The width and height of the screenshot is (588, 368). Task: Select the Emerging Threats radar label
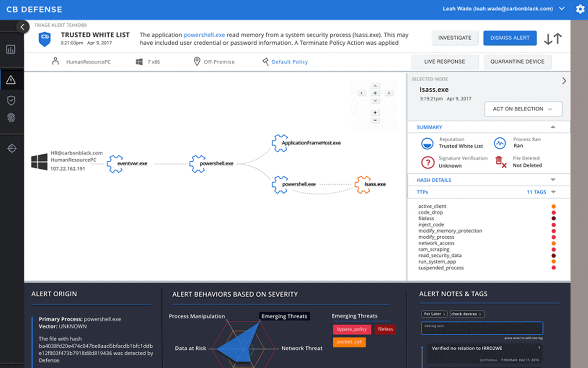click(x=284, y=316)
